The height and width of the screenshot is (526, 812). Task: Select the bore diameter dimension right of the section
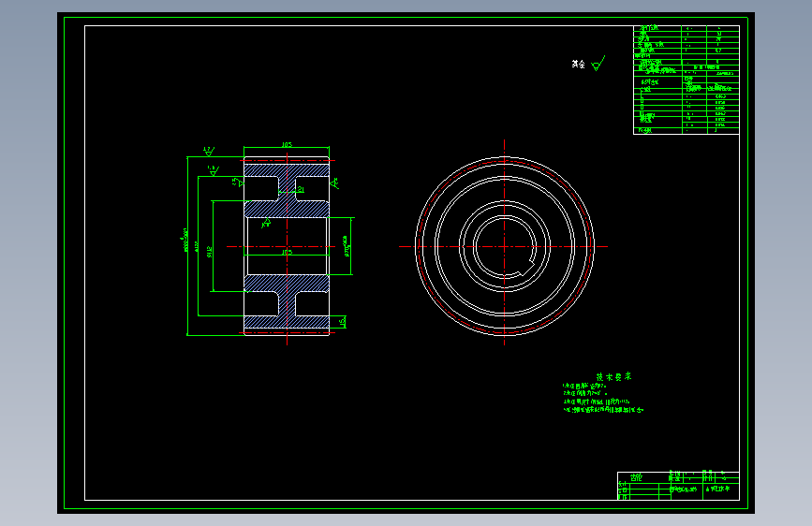click(347, 246)
